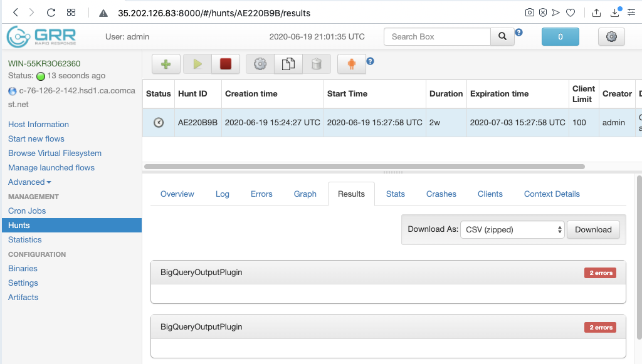Switch to the Clients tab
This screenshot has height=364, width=642.
490,194
